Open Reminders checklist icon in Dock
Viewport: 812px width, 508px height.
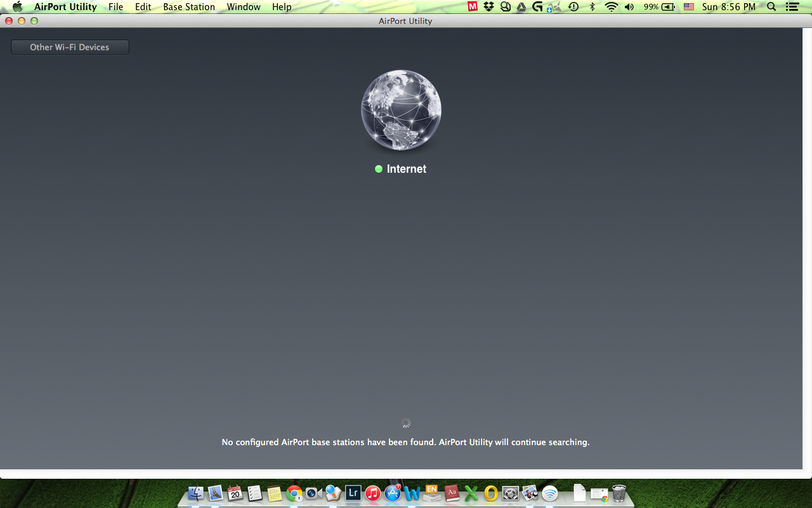[255, 493]
